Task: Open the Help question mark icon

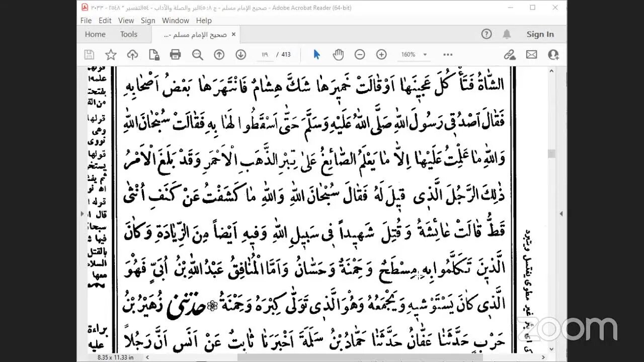Action: (x=486, y=34)
